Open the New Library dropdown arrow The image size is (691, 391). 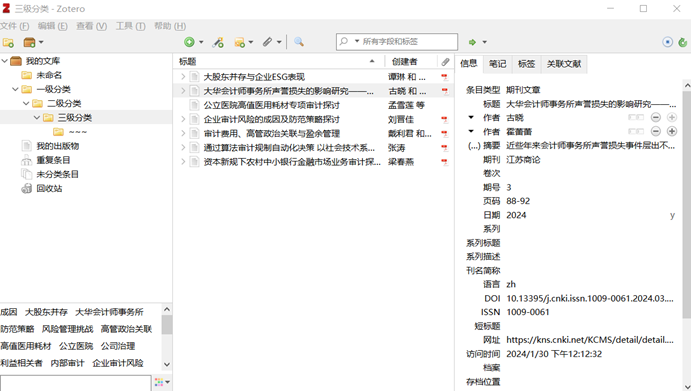[41, 42]
